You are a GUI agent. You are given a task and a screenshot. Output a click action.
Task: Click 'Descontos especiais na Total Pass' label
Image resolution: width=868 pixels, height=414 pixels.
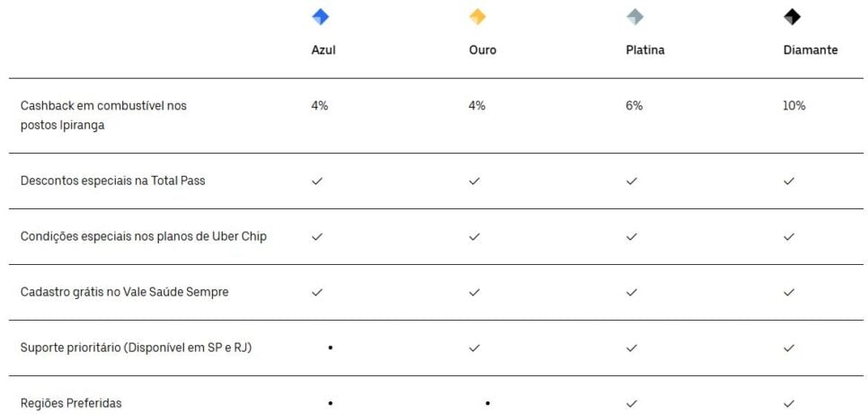(x=112, y=181)
